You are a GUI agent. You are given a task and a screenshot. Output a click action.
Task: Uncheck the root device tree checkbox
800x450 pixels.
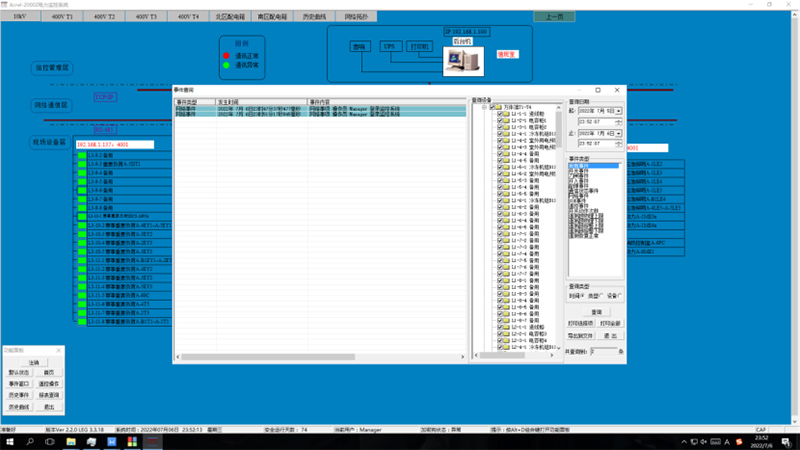(492, 108)
